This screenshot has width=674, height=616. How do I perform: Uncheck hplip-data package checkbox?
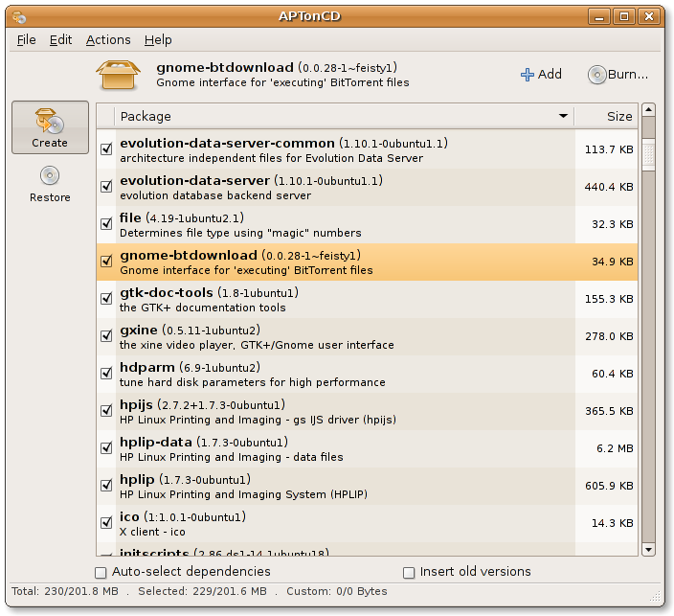106,448
